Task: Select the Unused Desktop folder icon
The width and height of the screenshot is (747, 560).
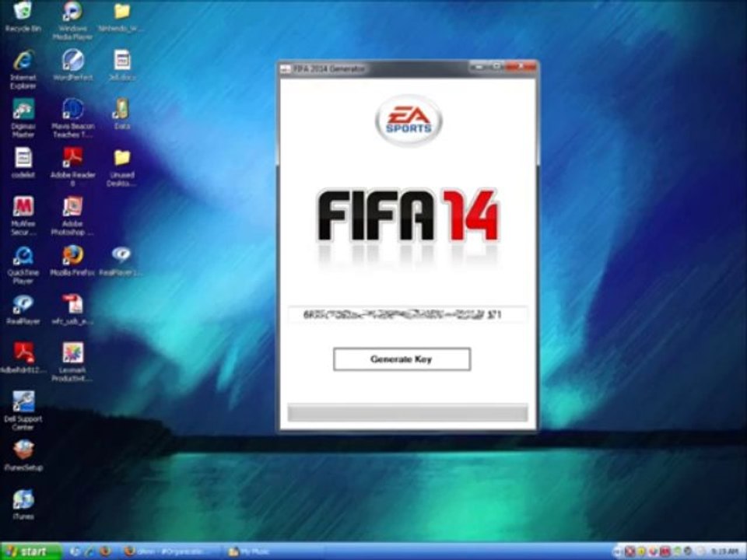Action: tap(121, 167)
